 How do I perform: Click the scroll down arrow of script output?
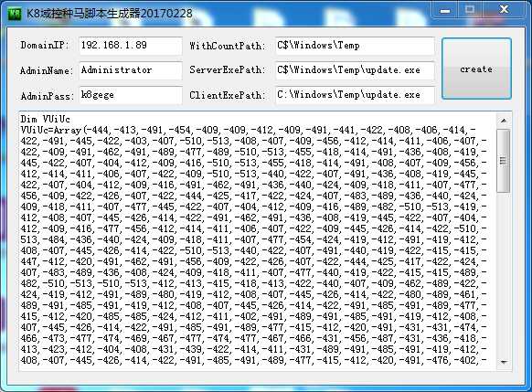pyautogui.click(x=504, y=363)
